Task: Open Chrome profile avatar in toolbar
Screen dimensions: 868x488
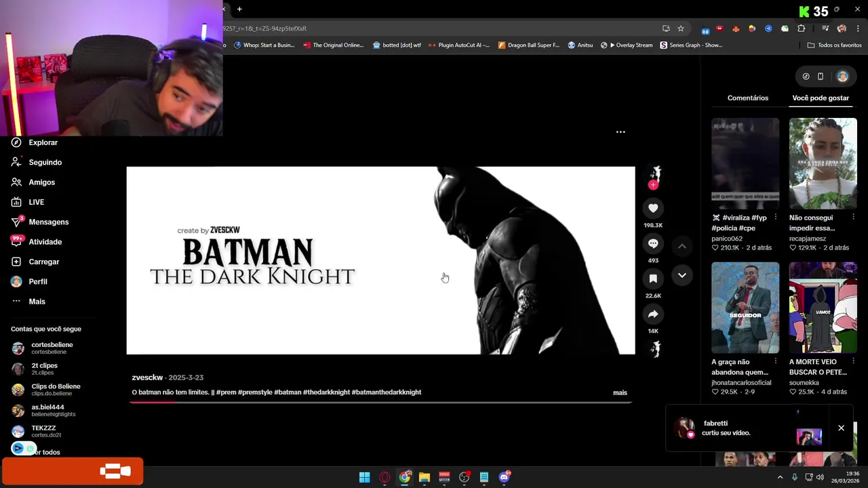Action: click(842, 28)
